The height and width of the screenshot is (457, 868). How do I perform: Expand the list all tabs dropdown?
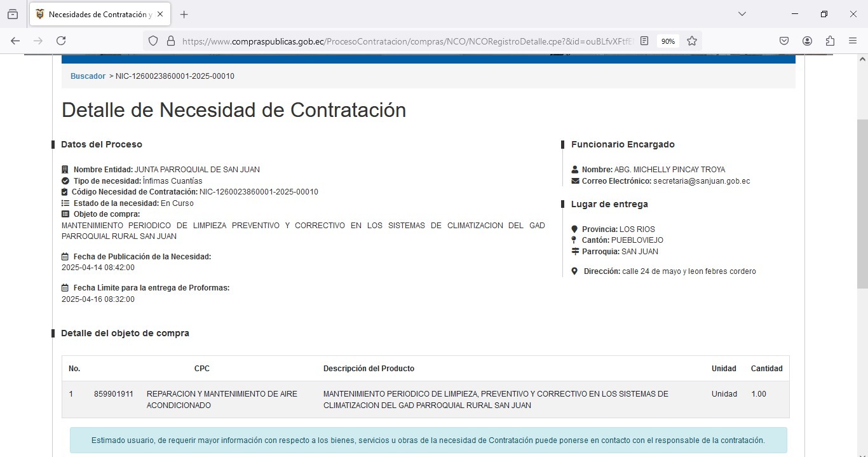742,14
